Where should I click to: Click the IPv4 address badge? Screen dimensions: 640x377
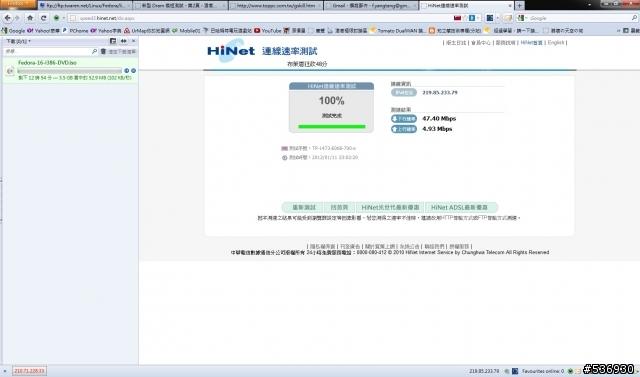(404, 93)
